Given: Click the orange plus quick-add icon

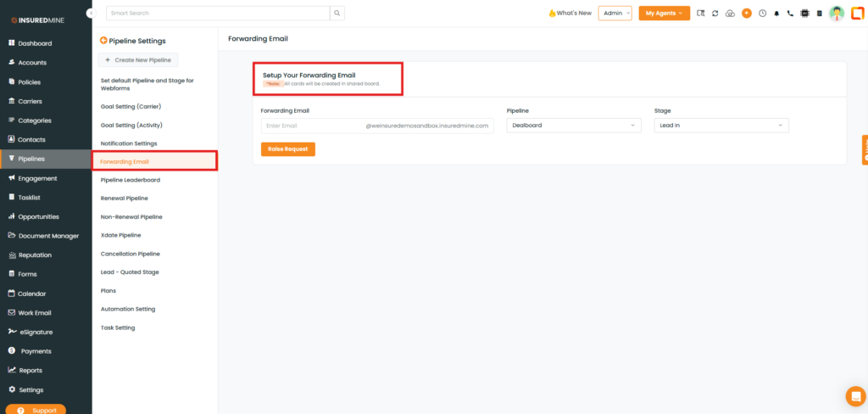Looking at the screenshot, I should [747, 14].
